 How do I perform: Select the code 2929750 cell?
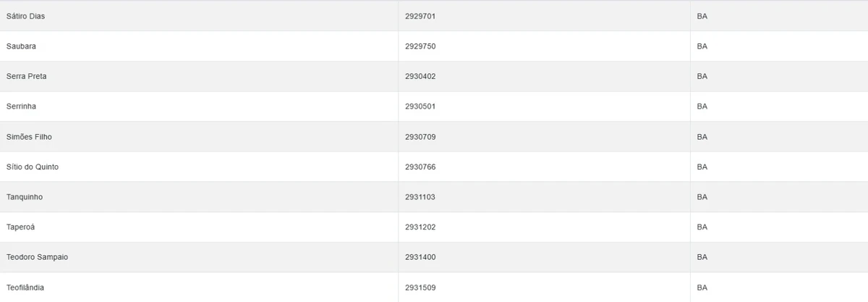click(x=420, y=46)
